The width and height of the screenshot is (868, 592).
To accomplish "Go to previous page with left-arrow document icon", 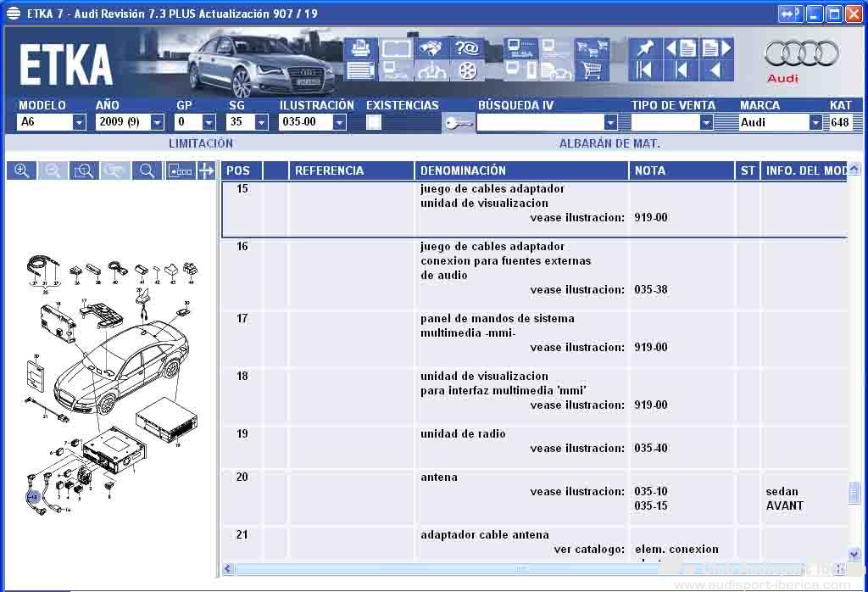I will (x=681, y=48).
